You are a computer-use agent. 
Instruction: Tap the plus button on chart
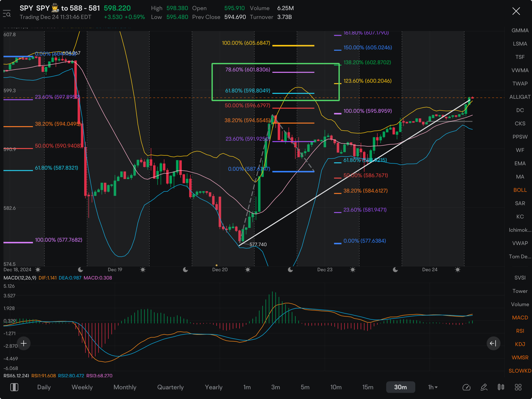24,343
